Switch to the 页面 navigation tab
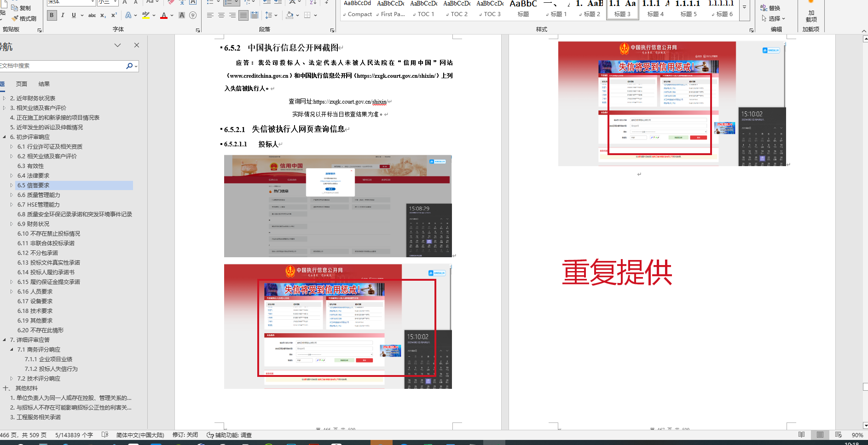868x445 pixels. (22, 84)
